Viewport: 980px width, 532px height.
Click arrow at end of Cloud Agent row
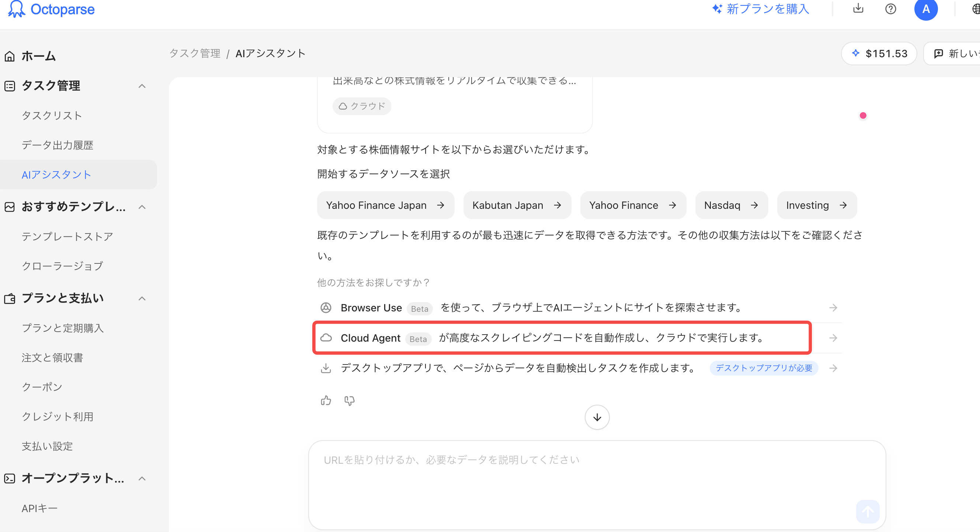(833, 338)
